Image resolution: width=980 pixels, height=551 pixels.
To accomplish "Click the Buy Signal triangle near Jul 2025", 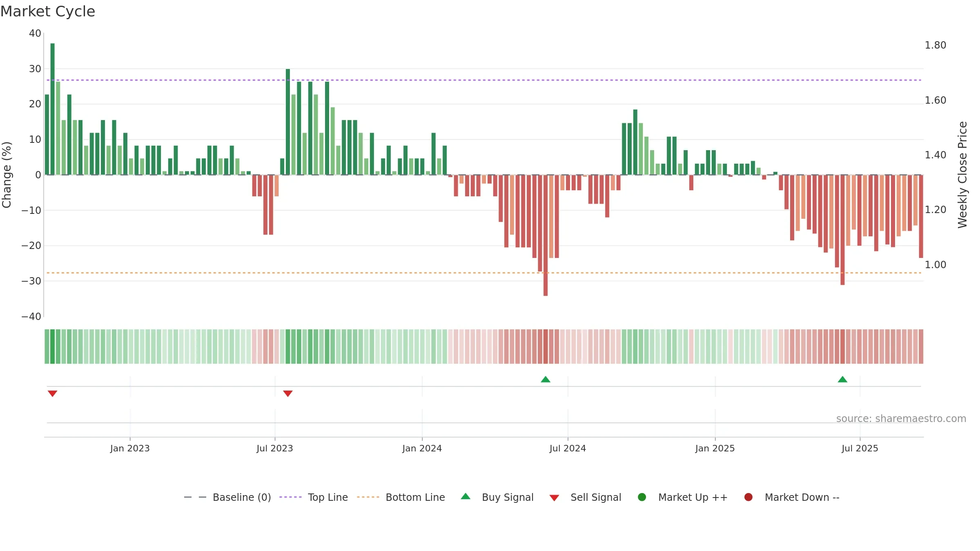I will [842, 380].
